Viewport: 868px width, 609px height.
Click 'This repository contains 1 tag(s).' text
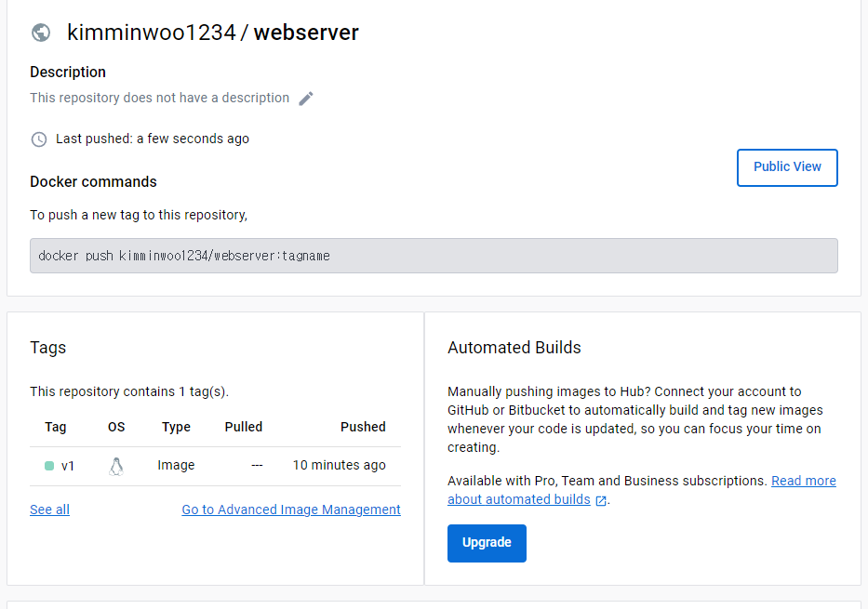[x=129, y=391]
